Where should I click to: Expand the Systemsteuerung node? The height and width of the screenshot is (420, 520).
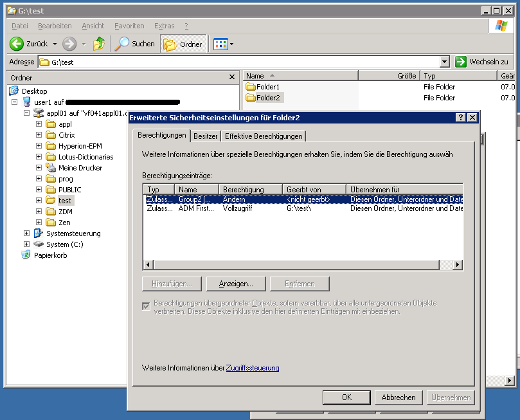[26, 233]
